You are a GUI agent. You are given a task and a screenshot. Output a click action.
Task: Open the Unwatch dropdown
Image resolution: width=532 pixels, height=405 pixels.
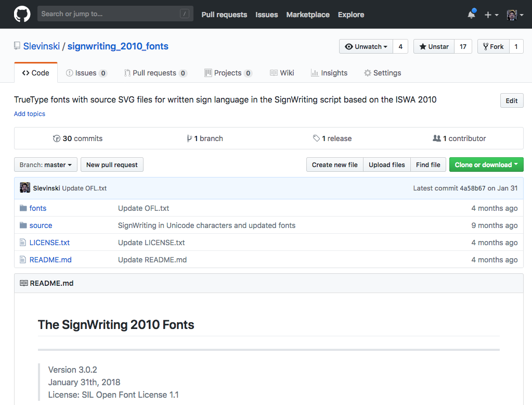coord(366,46)
